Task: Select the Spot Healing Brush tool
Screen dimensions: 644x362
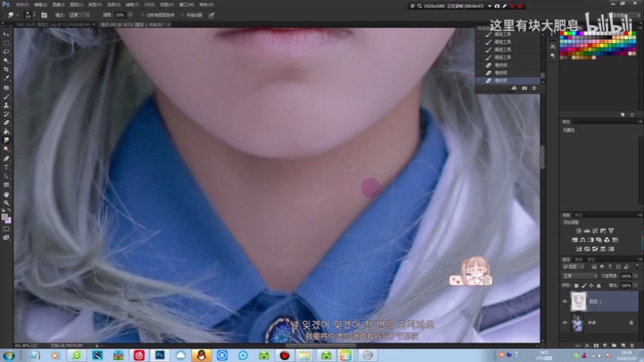Action: pos(6,88)
